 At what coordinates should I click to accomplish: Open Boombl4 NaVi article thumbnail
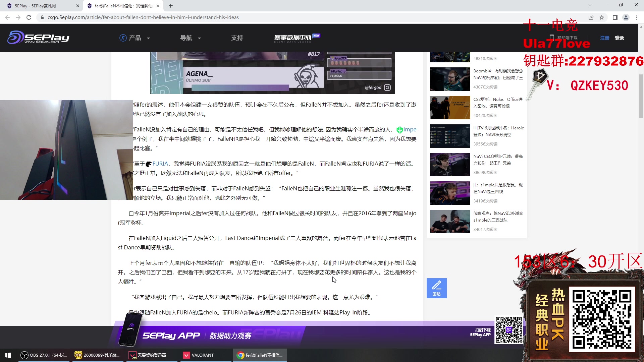pyautogui.click(x=450, y=79)
